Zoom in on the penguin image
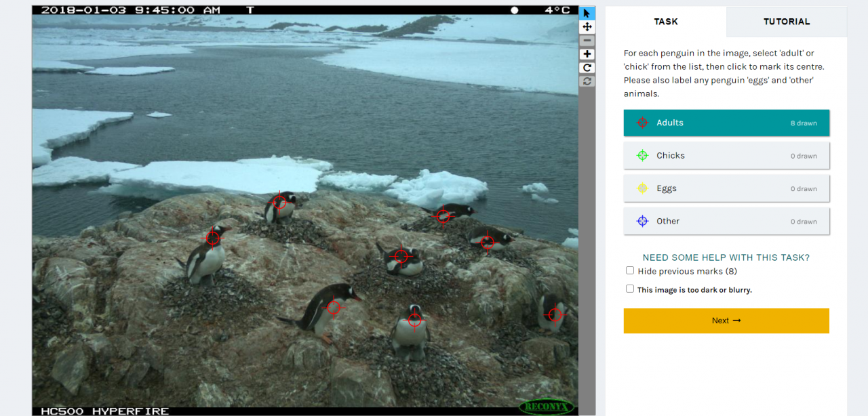The width and height of the screenshot is (868, 416). (587, 54)
